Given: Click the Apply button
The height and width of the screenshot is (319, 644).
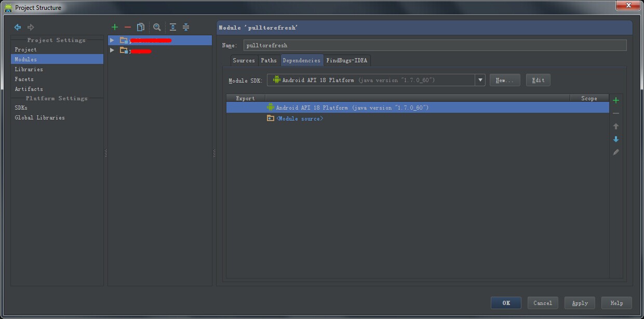Looking at the screenshot, I should click(580, 303).
